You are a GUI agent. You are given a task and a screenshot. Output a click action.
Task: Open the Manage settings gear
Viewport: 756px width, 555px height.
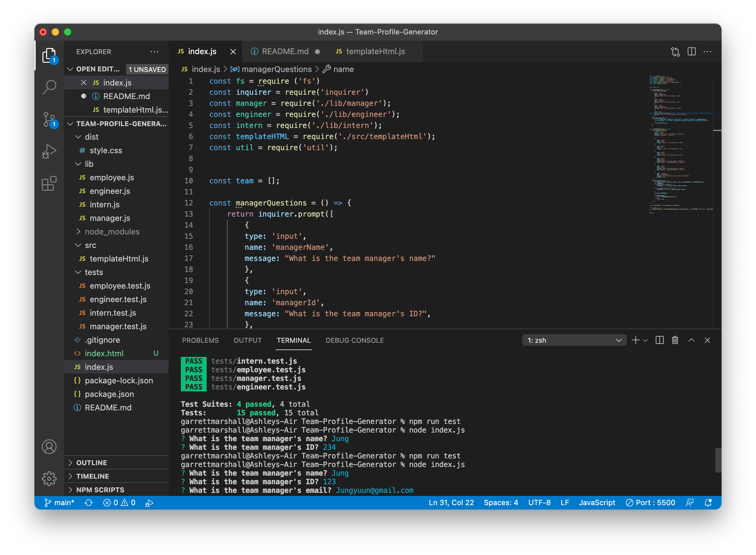tap(50, 478)
